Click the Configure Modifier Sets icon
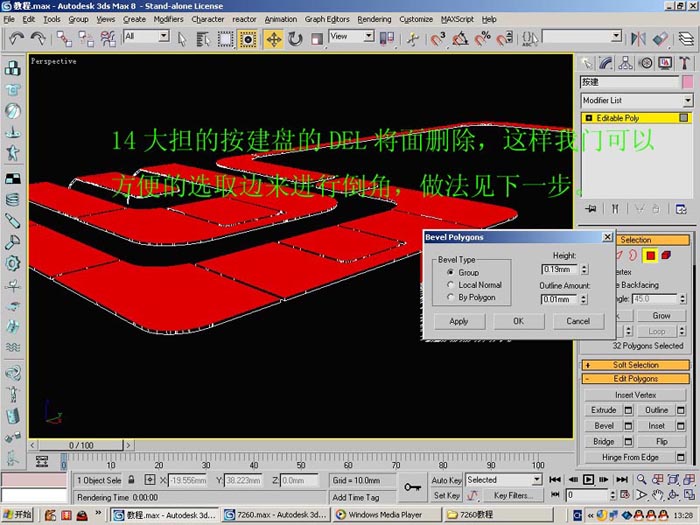 (681, 208)
